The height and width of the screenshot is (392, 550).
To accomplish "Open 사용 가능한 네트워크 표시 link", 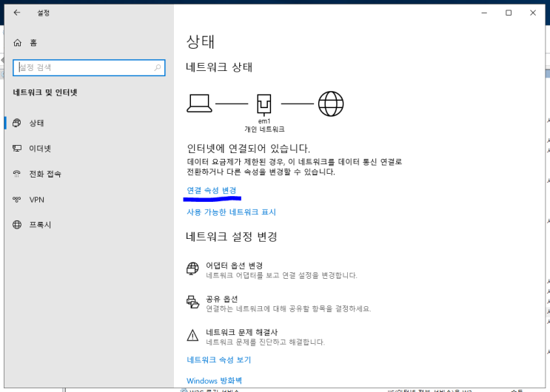I will 231,212.
